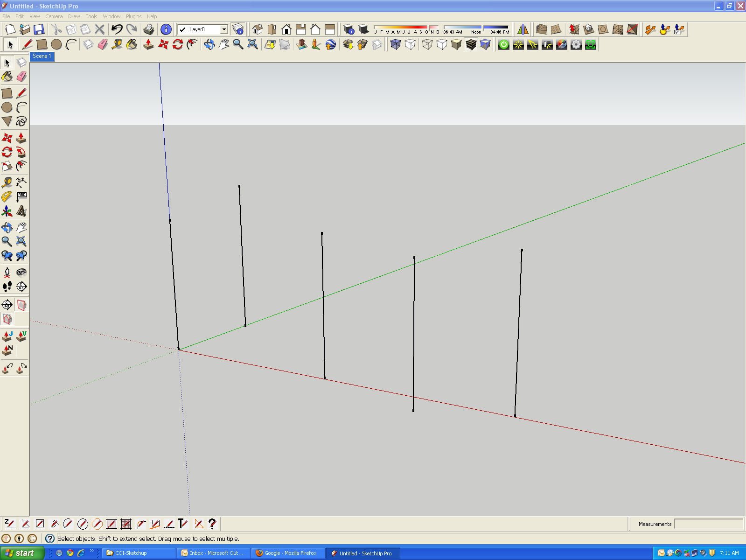Click the question mark icon in the bottom toolbar
746x560 pixels.
[x=212, y=524]
